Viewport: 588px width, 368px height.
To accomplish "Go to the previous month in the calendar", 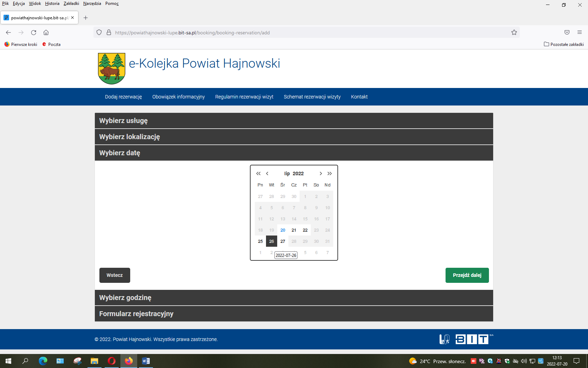I will click(x=267, y=173).
